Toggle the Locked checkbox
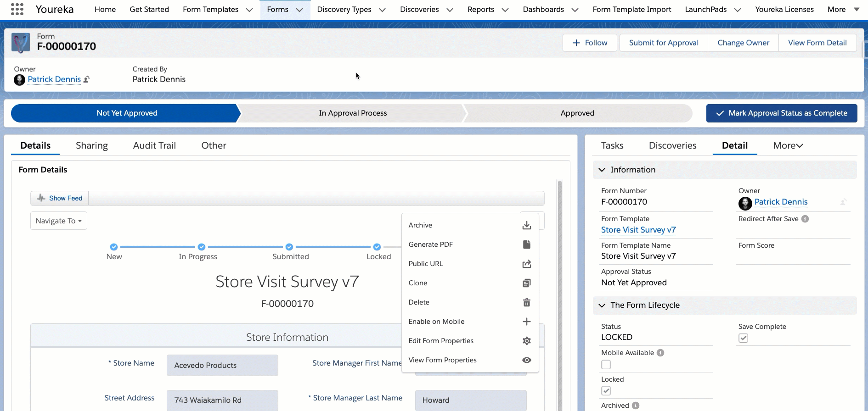The height and width of the screenshot is (411, 868). coord(606,391)
